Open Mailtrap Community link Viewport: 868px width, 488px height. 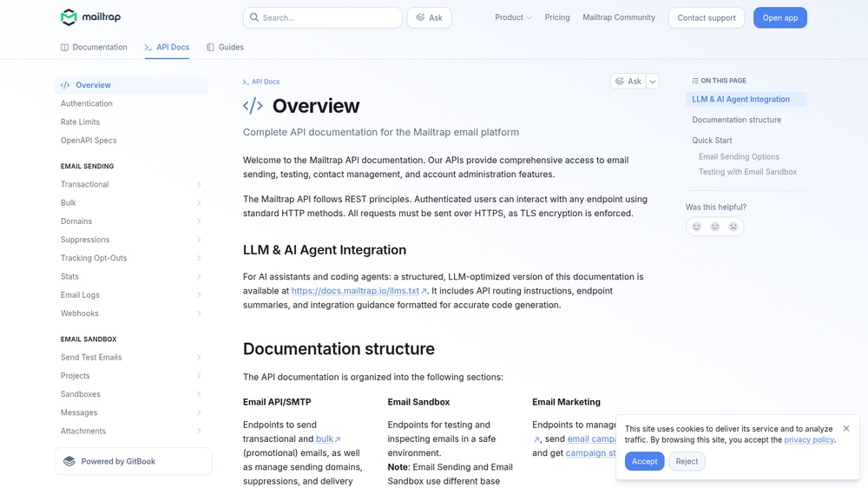point(619,17)
